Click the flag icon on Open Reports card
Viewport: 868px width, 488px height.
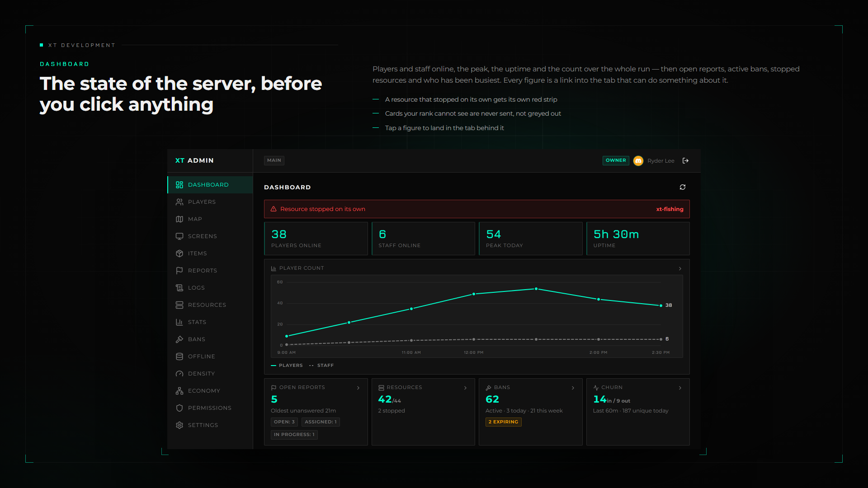click(x=274, y=388)
